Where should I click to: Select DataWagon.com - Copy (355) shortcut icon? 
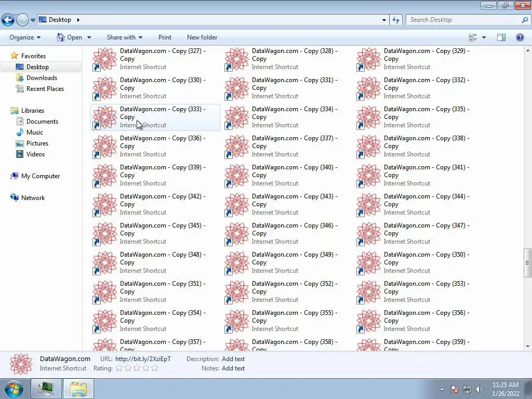237,322
